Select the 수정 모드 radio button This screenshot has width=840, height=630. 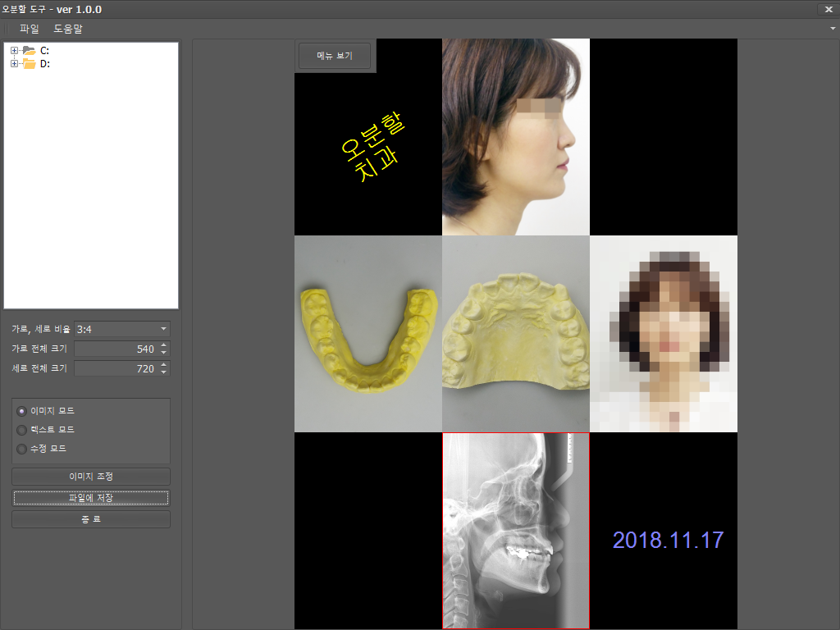(x=21, y=449)
